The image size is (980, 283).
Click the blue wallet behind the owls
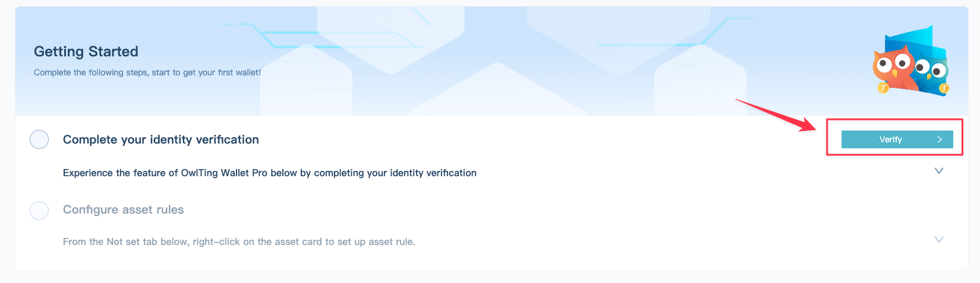click(915, 40)
